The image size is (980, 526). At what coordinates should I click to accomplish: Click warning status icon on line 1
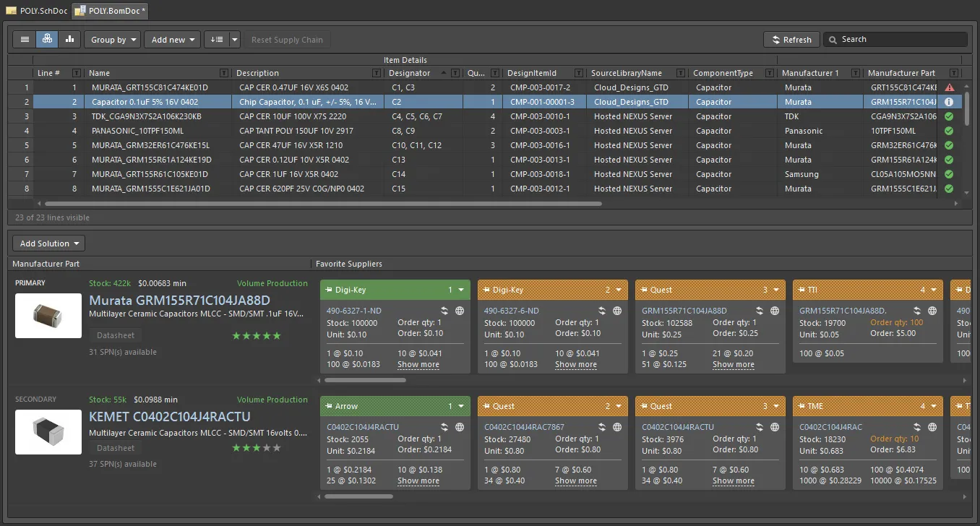coord(949,87)
